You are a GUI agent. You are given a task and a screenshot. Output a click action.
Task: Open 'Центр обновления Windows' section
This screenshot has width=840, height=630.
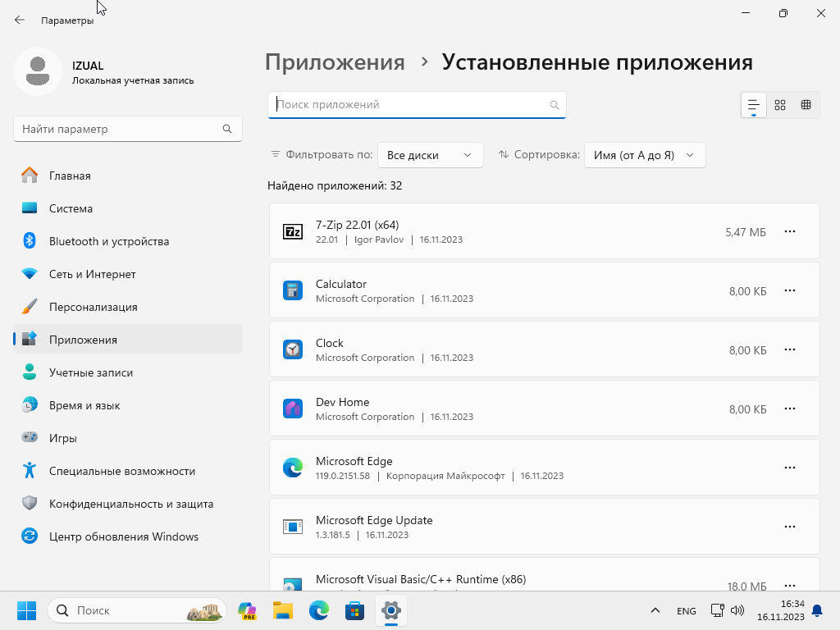[123, 536]
